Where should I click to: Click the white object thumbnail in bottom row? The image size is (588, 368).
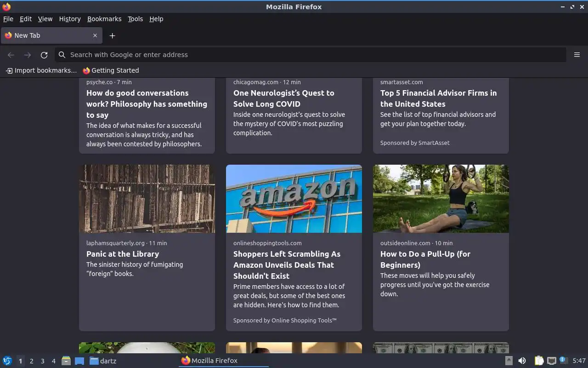pos(147,348)
